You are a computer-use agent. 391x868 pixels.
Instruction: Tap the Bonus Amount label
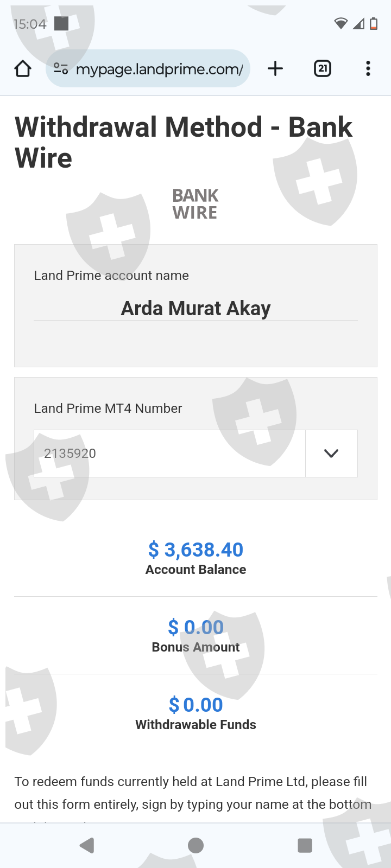point(195,647)
